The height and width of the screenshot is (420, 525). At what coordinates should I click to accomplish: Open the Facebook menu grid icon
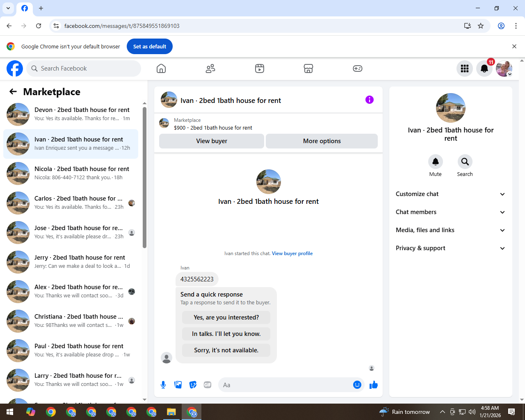465,68
